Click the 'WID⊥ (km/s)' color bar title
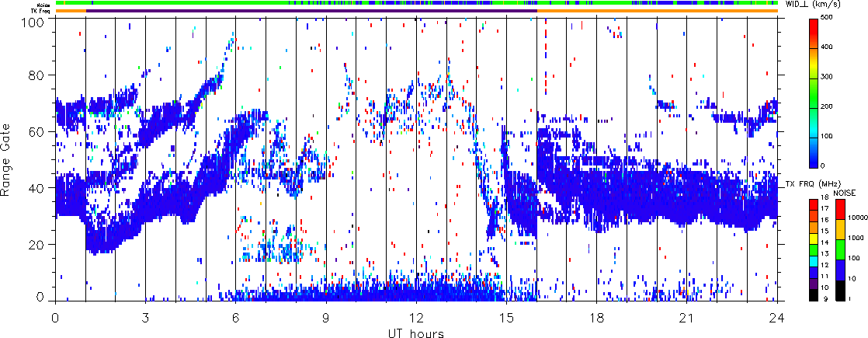 [814, 4]
